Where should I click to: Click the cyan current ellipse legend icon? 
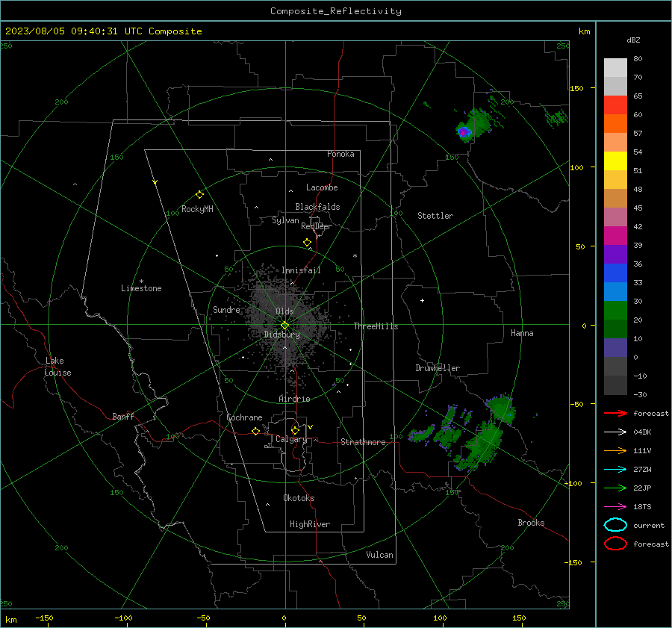615,525
